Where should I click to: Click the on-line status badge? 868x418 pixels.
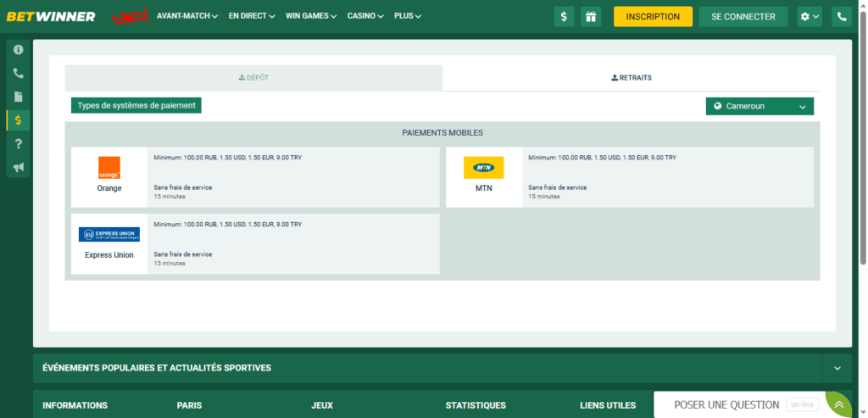(x=802, y=404)
